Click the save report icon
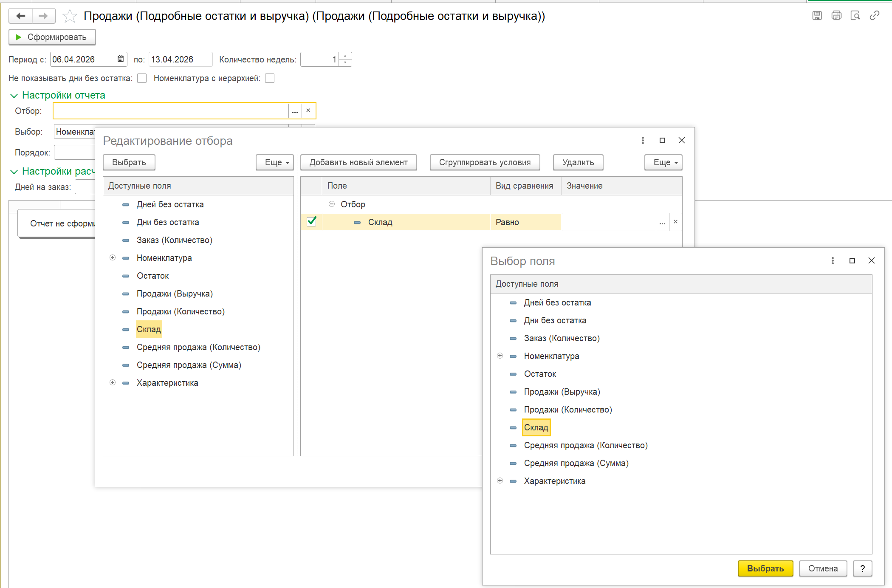The height and width of the screenshot is (588, 892). coord(817,16)
